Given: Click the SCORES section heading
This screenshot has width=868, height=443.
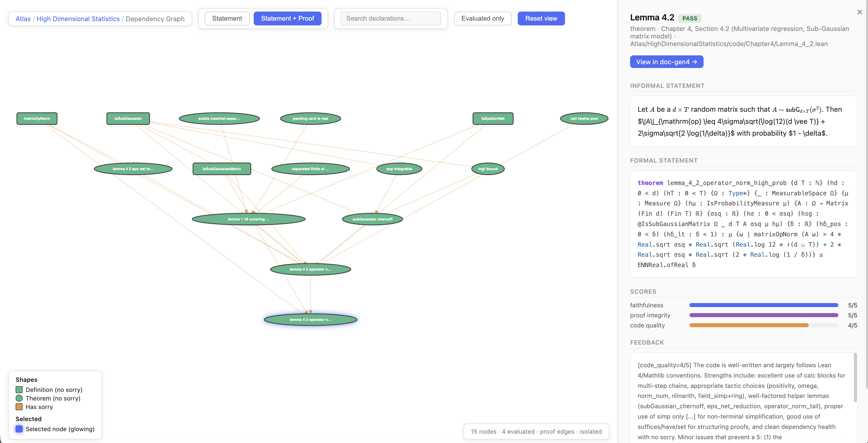Looking at the screenshot, I should point(643,291).
